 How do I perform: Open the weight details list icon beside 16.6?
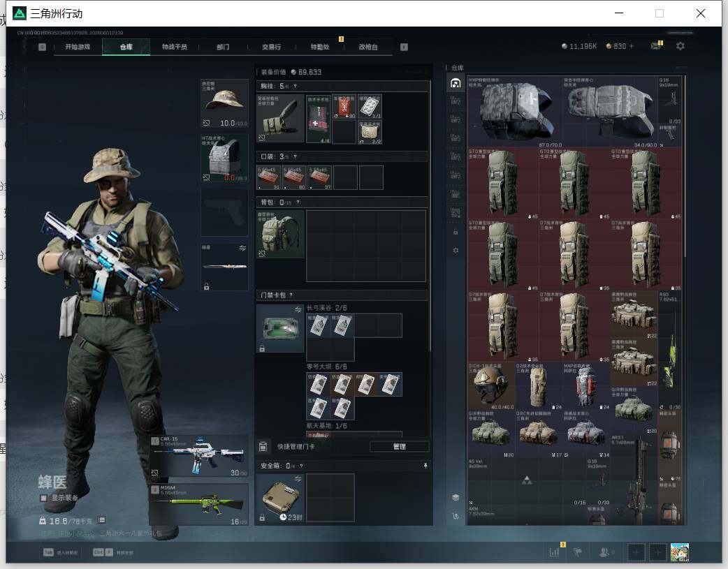[102, 520]
